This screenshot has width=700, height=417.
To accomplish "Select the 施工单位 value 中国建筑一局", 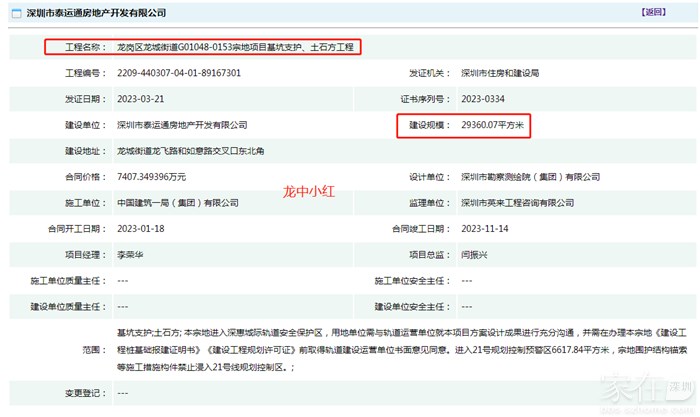I will tap(177, 202).
